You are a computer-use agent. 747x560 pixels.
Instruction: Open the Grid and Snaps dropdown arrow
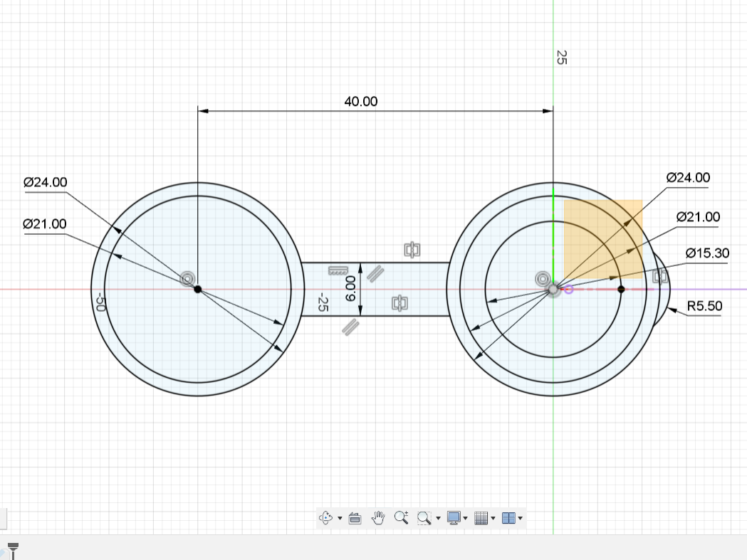[x=493, y=519]
